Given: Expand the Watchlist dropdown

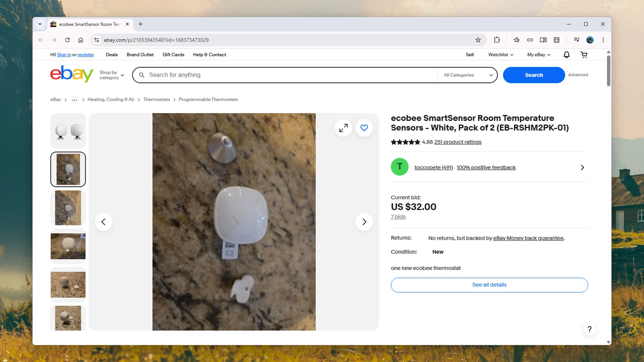Looking at the screenshot, I should pos(501,55).
